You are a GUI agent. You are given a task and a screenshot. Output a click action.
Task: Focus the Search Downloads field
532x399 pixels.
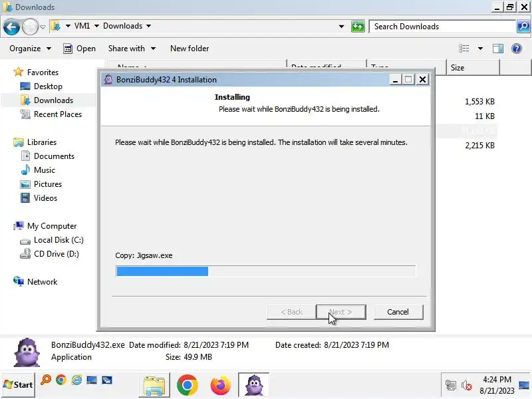(442, 27)
